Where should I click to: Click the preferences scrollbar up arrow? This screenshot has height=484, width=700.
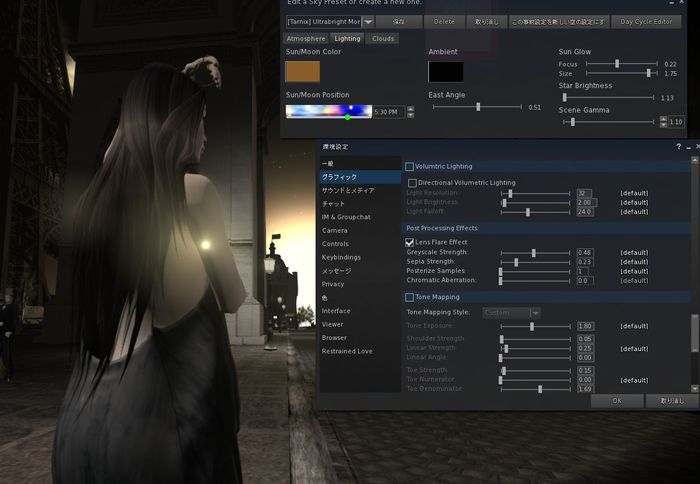point(695,160)
